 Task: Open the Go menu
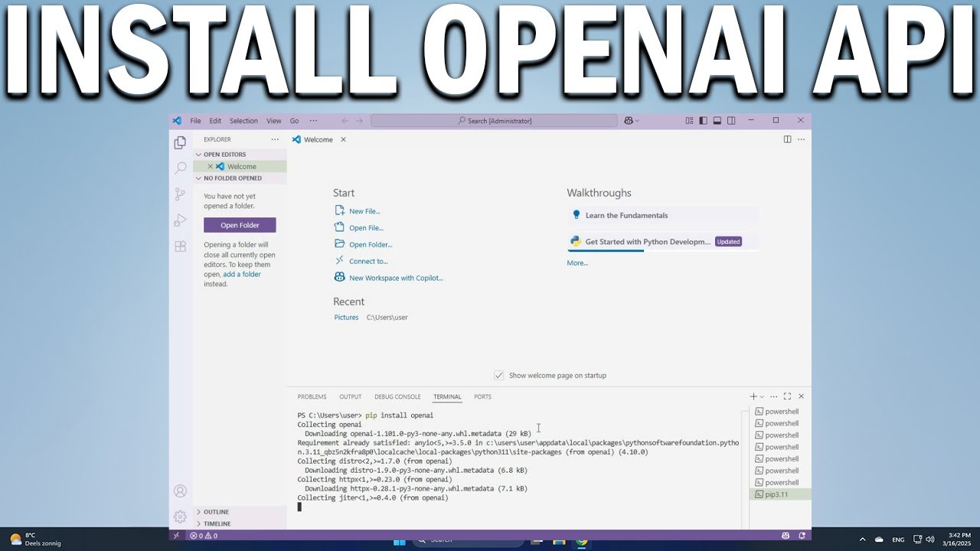294,121
